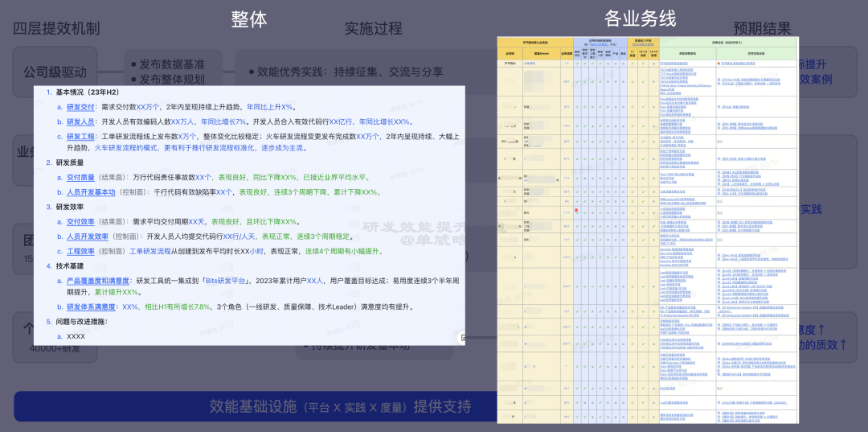Image resolution: width=868 pixels, height=432 pixels.
Task: Open the 交付效率 link under 研发效率
Action: click(x=81, y=221)
